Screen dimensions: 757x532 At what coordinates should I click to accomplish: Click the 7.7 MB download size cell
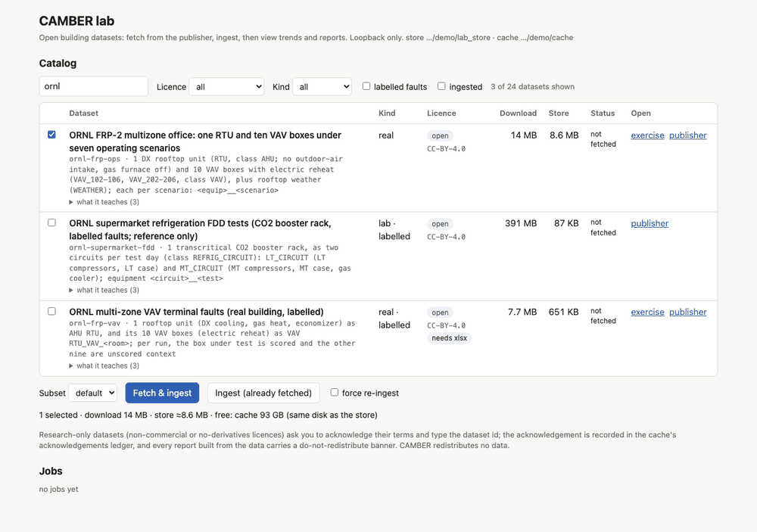pyautogui.click(x=522, y=312)
